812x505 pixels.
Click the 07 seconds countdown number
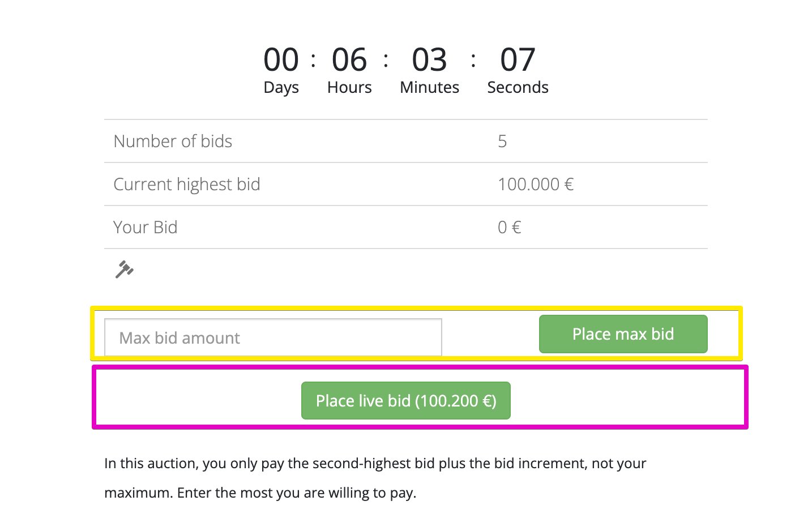tap(518, 60)
